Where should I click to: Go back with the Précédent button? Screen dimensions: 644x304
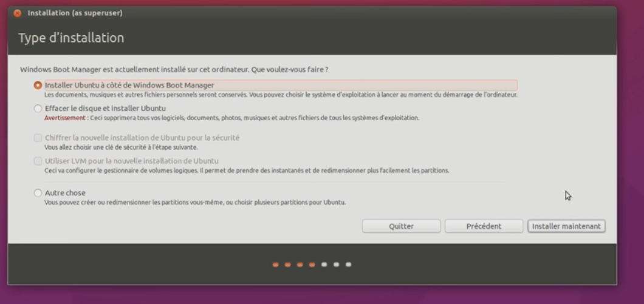[x=484, y=226]
